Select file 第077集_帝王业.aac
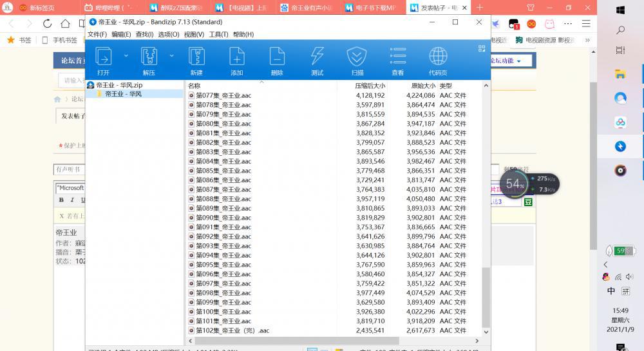The width and height of the screenshot is (644, 351). 223,95
